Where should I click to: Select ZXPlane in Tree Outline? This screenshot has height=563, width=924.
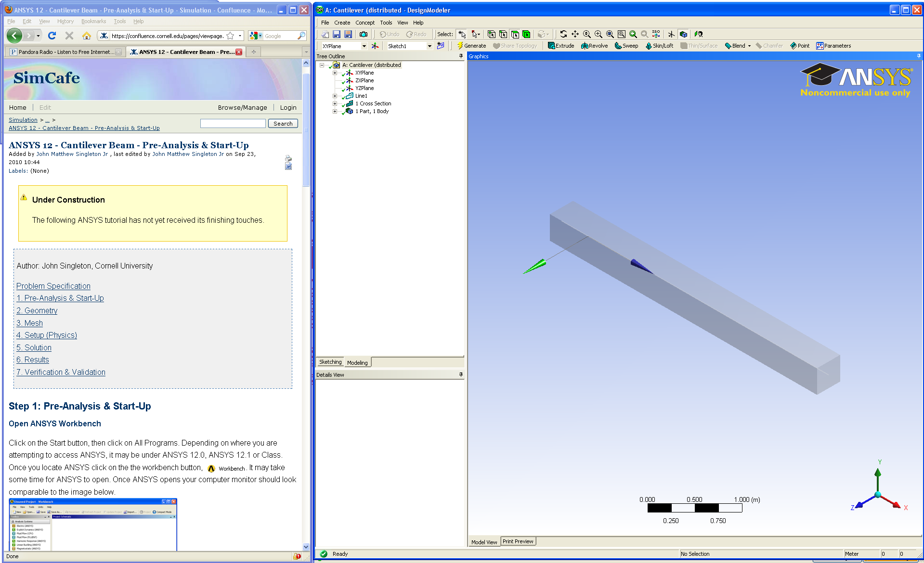click(x=364, y=80)
